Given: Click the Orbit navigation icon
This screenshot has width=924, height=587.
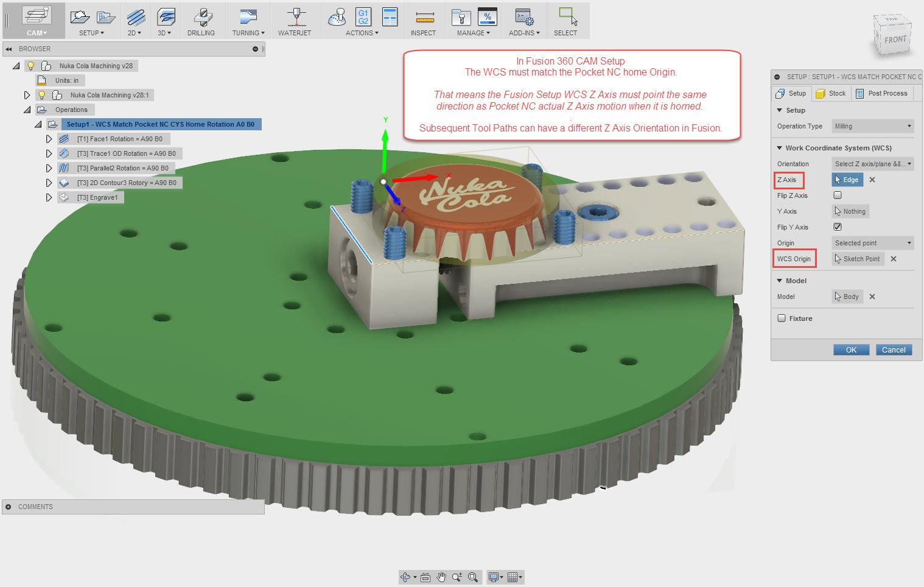Looking at the screenshot, I should [x=405, y=577].
